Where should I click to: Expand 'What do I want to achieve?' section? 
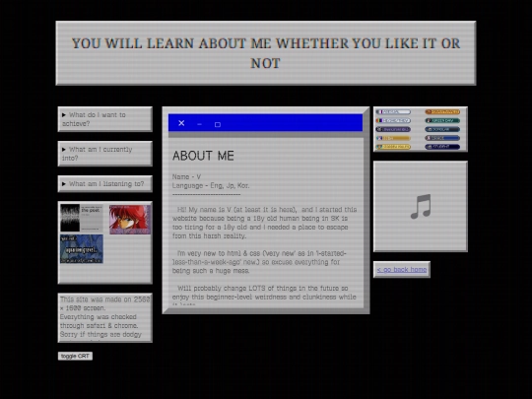click(x=104, y=119)
